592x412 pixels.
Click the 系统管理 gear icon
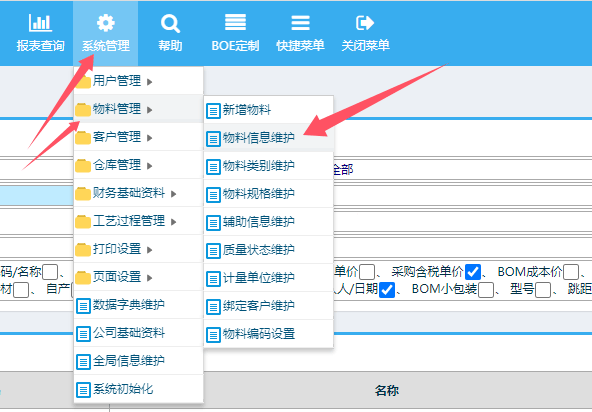[x=106, y=23]
